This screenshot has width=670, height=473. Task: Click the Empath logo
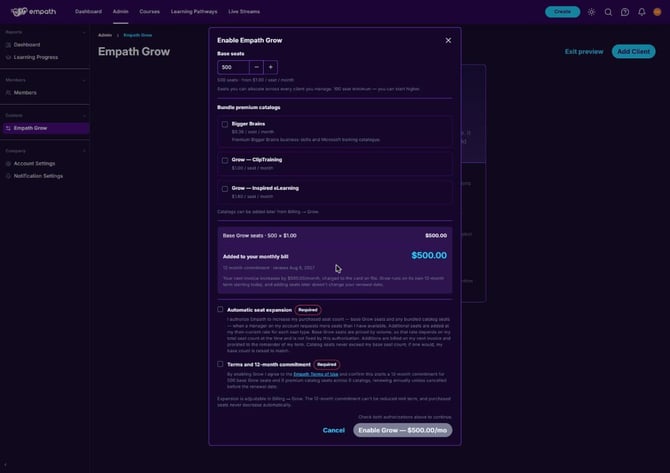(x=33, y=12)
